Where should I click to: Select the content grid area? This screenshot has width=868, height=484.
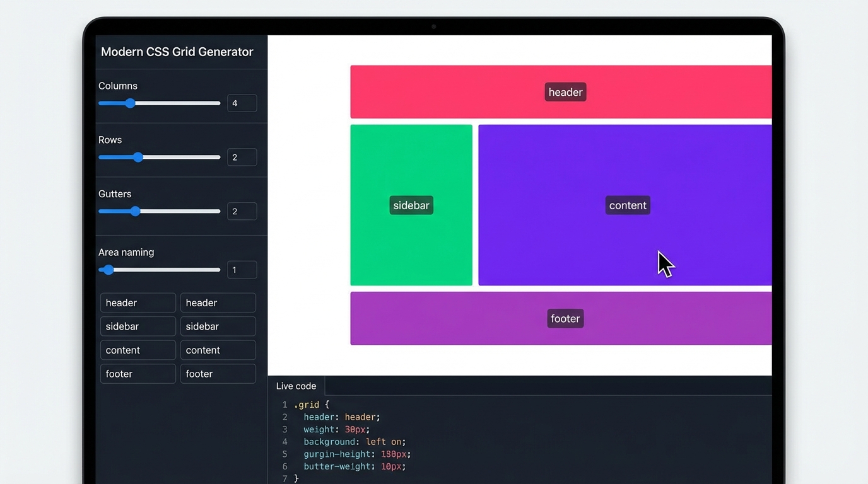point(627,205)
